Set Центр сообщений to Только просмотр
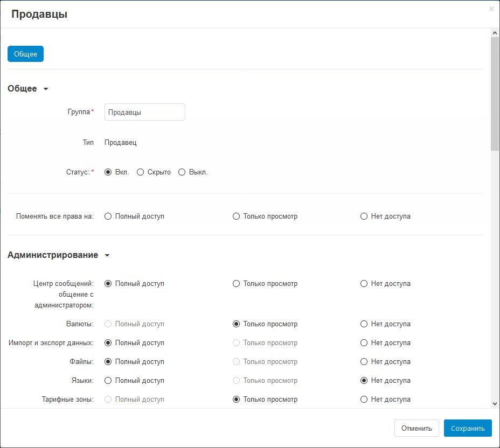Screen dimensions: 500x448 (236, 284)
